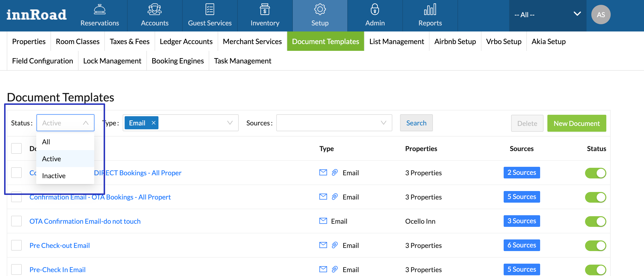The height and width of the screenshot is (276, 644).
Task: Click the New Document button
Action: pos(576,123)
